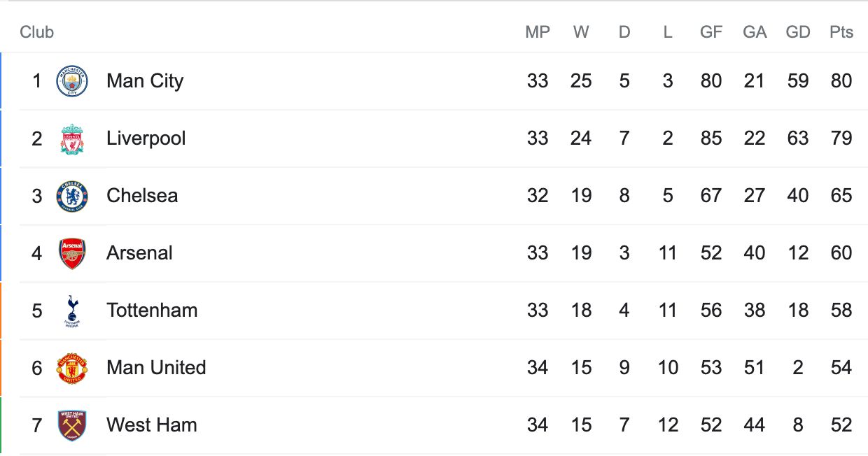The image size is (868, 456).
Task: Open the Man United team name
Action: tap(156, 368)
